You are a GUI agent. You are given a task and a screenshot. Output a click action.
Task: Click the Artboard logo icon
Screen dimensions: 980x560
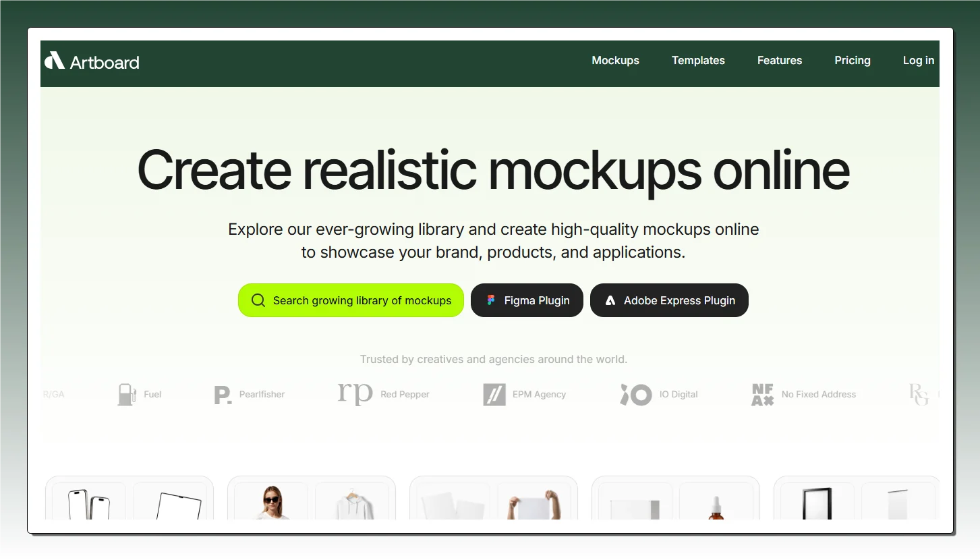point(55,61)
